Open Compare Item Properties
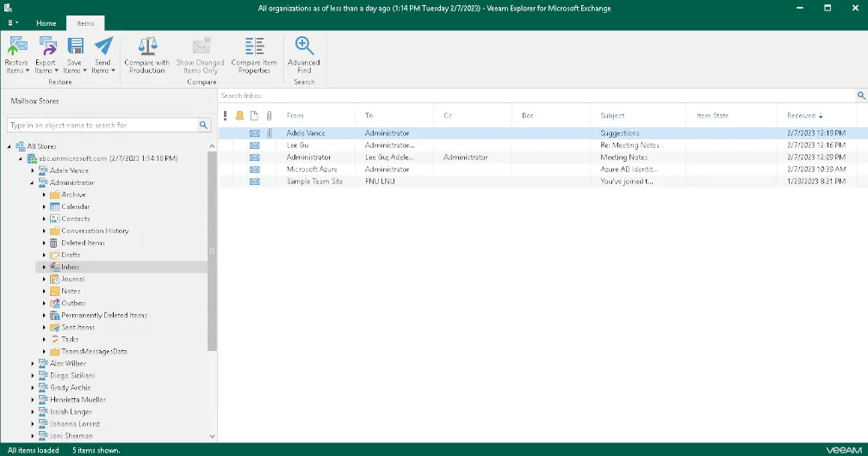The height and width of the screenshot is (456, 868). point(254,55)
